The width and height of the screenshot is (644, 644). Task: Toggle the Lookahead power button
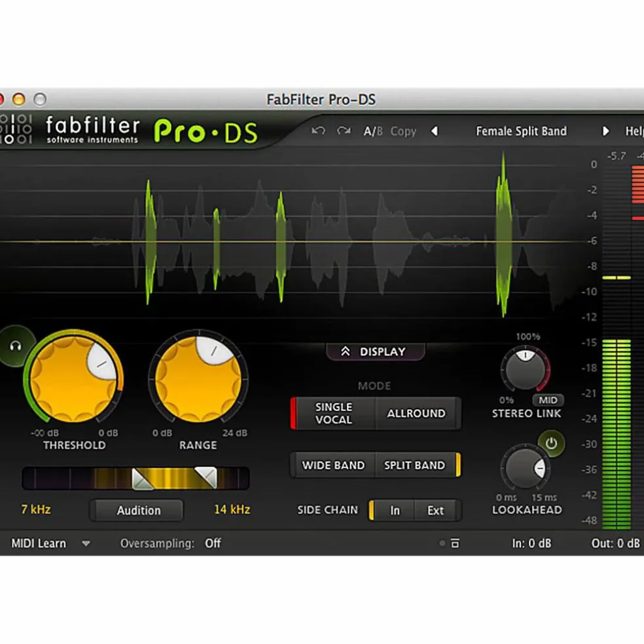[551, 443]
